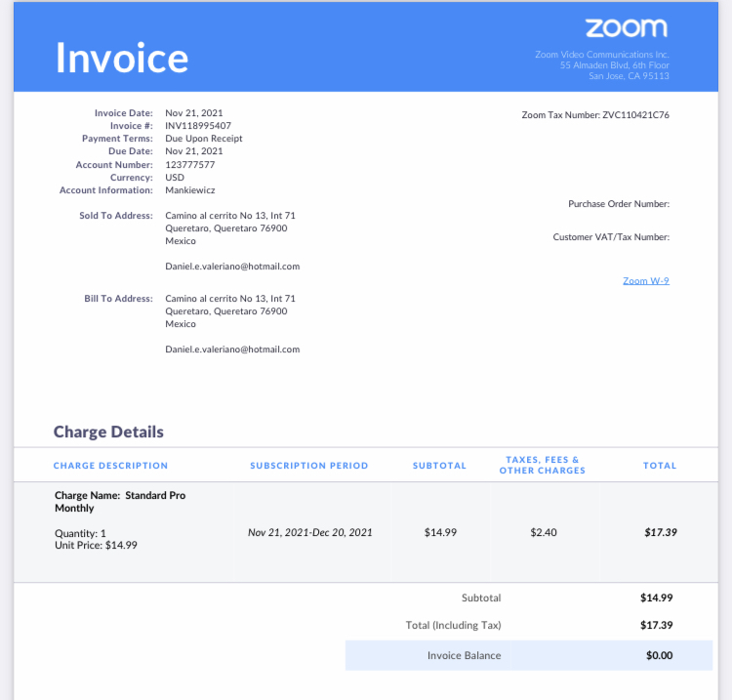Open the Zoom W-9 link
Screen dimensions: 732x700
(x=646, y=280)
